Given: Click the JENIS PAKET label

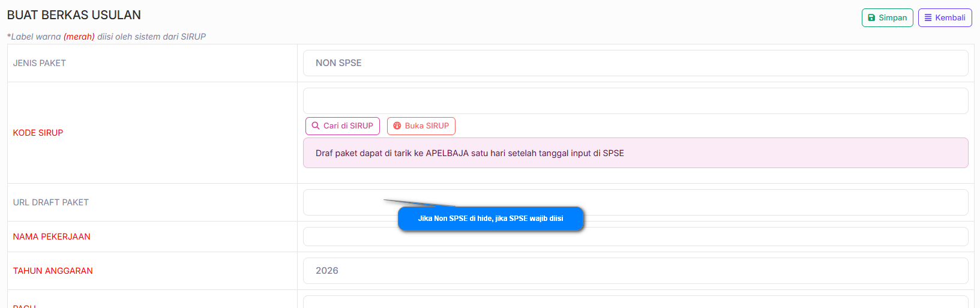Looking at the screenshot, I should click(x=40, y=63).
